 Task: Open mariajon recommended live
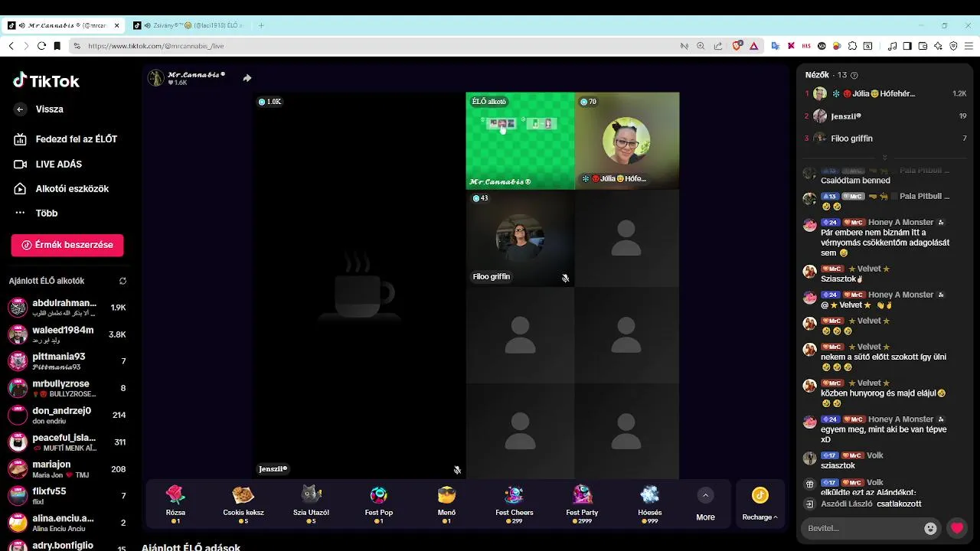pyautogui.click(x=67, y=469)
